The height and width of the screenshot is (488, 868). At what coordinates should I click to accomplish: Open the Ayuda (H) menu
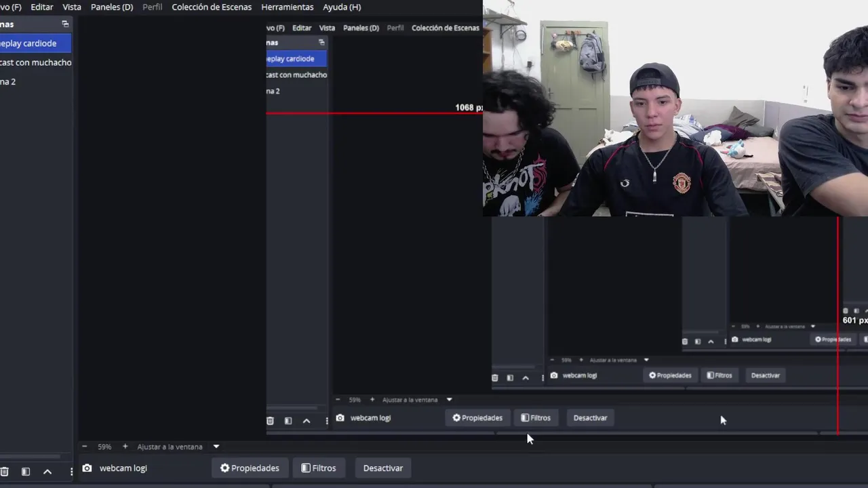(342, 7)
